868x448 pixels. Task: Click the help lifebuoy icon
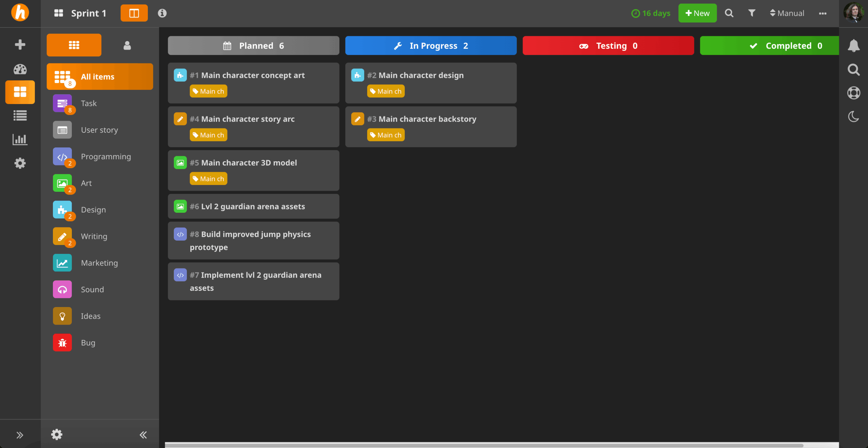(x=853, y=93)
